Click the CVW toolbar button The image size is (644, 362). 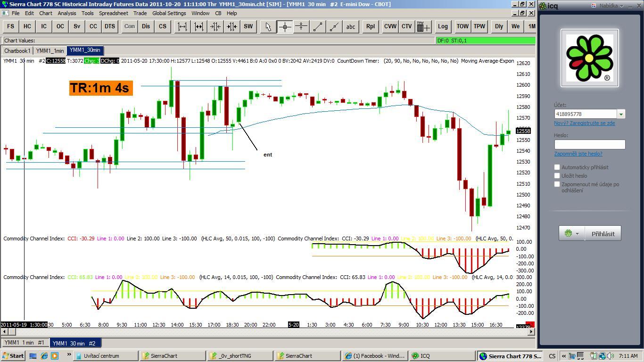click(x=390, y=26)
